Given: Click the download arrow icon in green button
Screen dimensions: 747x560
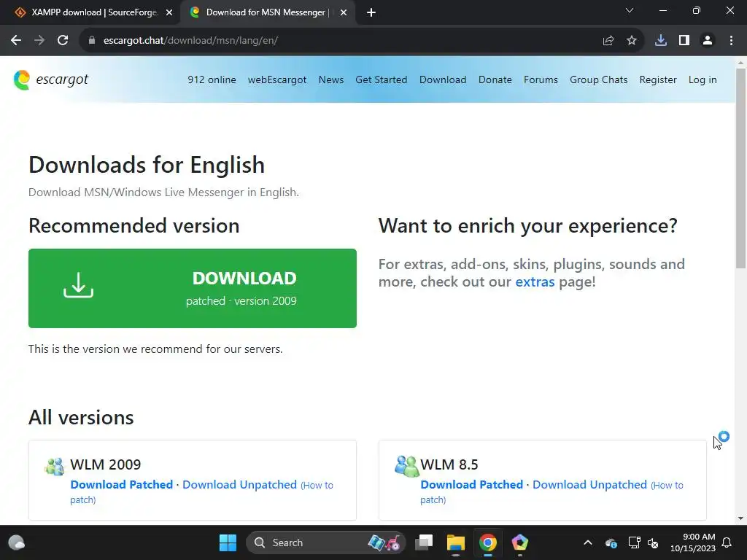Looking at the screenshot, I should 78,285.
